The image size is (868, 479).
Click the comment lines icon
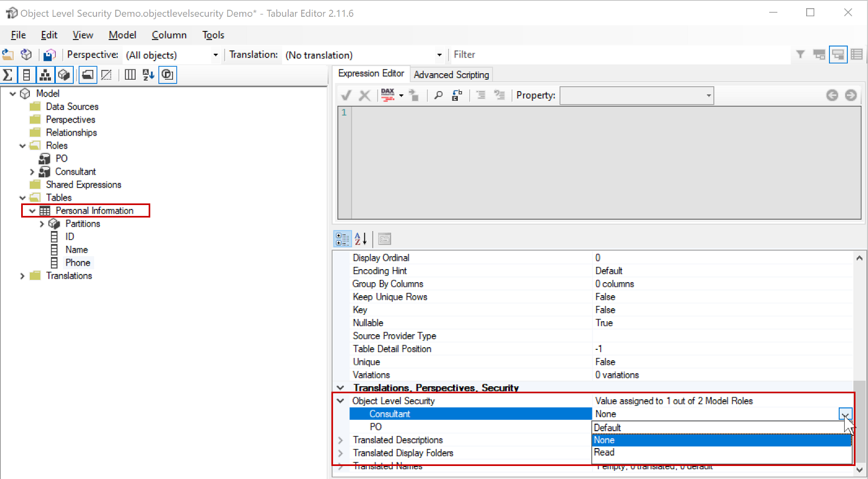(x=481, y=95)
